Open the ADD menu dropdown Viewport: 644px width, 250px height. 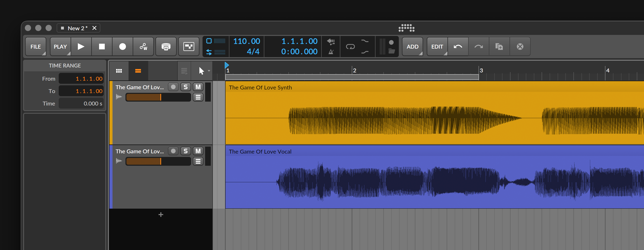[x=413, y=47]
